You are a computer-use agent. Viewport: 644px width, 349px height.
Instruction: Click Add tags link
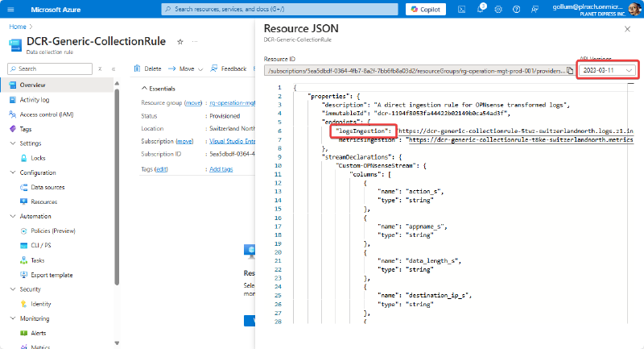[221, 169]
